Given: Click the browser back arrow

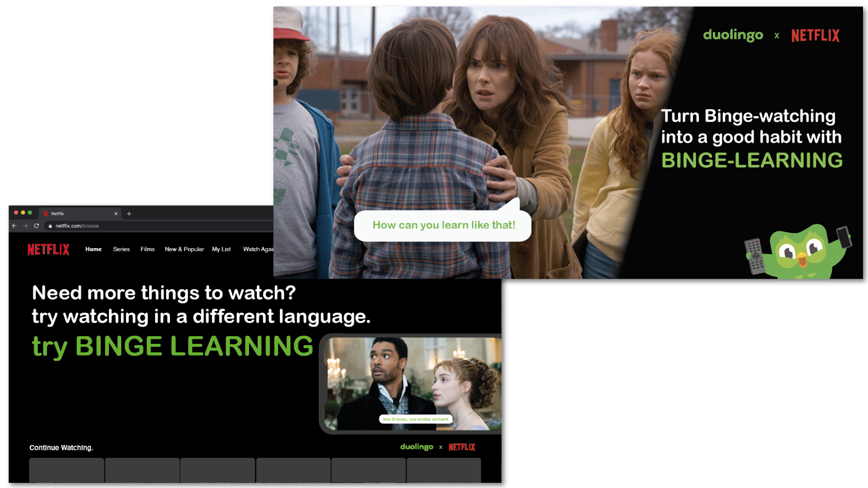Looking at the screenshot, I should pyautogui.click(x=14, y=226).
